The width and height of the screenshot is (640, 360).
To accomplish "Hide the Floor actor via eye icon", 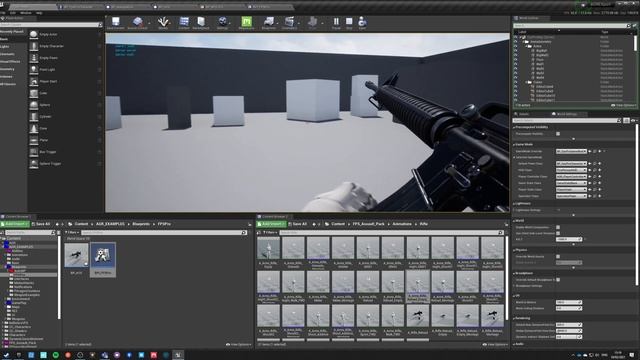I will coord(516,60).
